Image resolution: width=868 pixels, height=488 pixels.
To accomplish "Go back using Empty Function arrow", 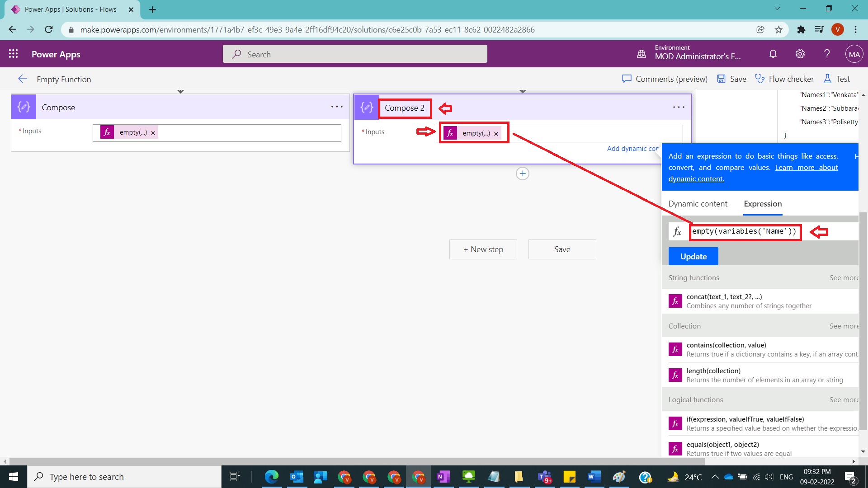I will point(23,79).
